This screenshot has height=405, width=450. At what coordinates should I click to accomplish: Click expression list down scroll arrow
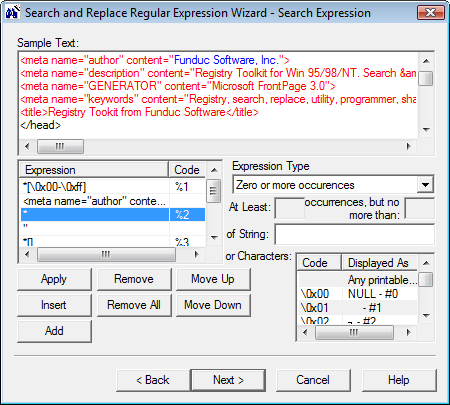214,238
